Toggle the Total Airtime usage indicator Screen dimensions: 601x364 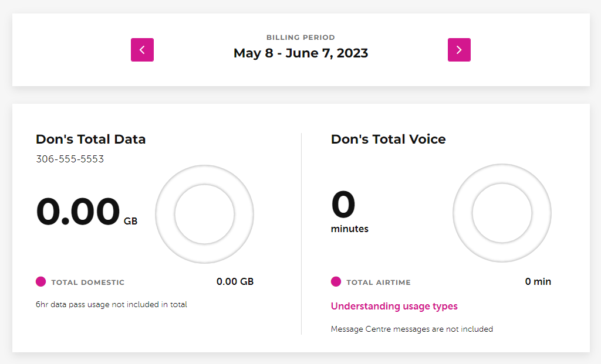(x=336, y=282)
